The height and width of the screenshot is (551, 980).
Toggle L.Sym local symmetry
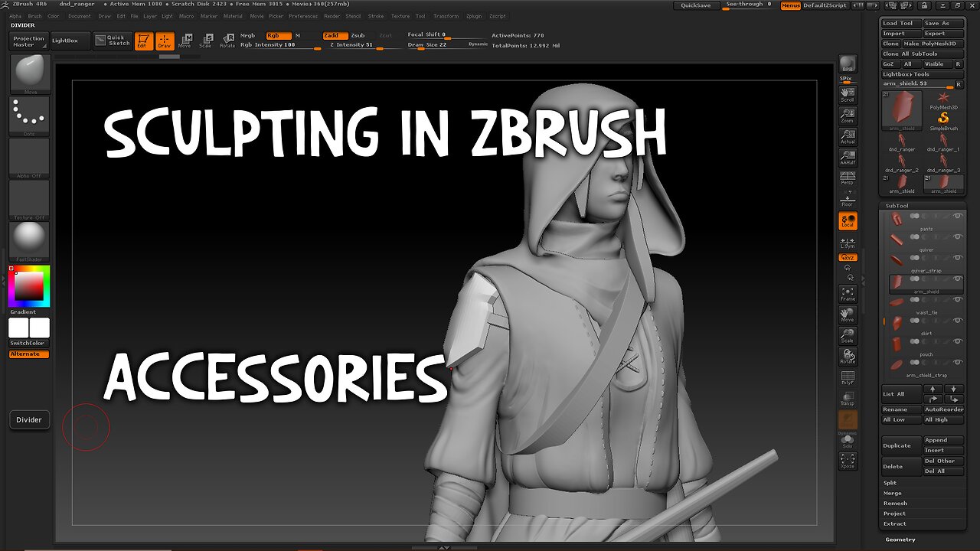pos(848,243)
